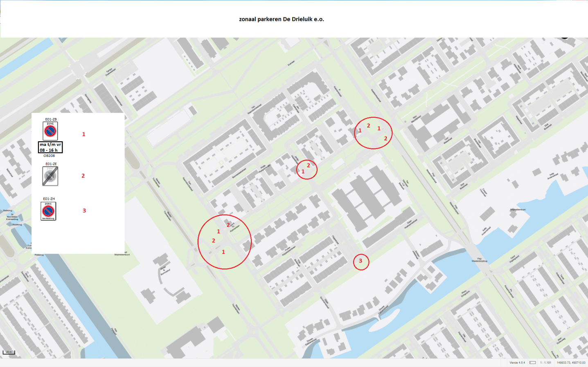Click marker 2 in the small center circle
Viewport: 588px width, 367px height.
pyautogui.click(x=309, y=166)
